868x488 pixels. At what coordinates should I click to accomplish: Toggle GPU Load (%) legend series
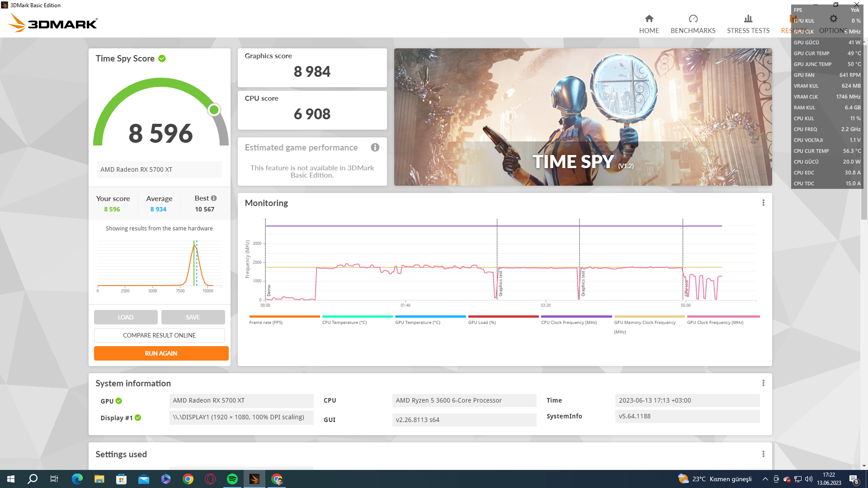point(482,322)
